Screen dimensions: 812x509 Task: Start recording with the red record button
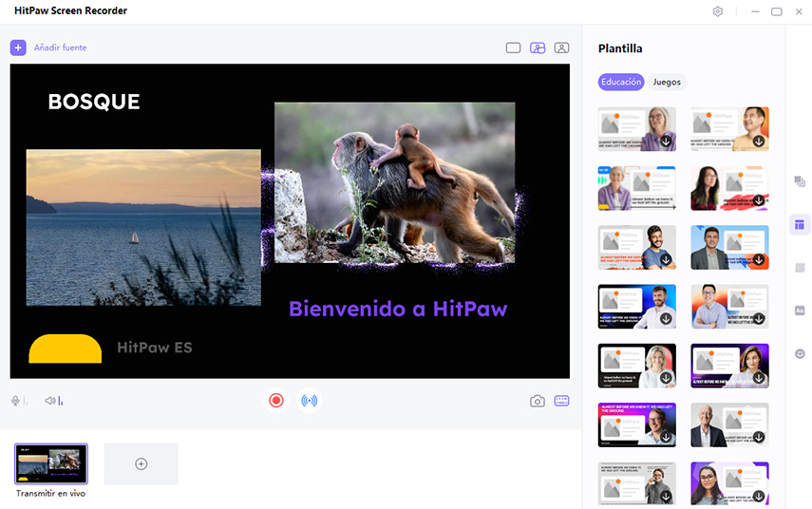276,401
